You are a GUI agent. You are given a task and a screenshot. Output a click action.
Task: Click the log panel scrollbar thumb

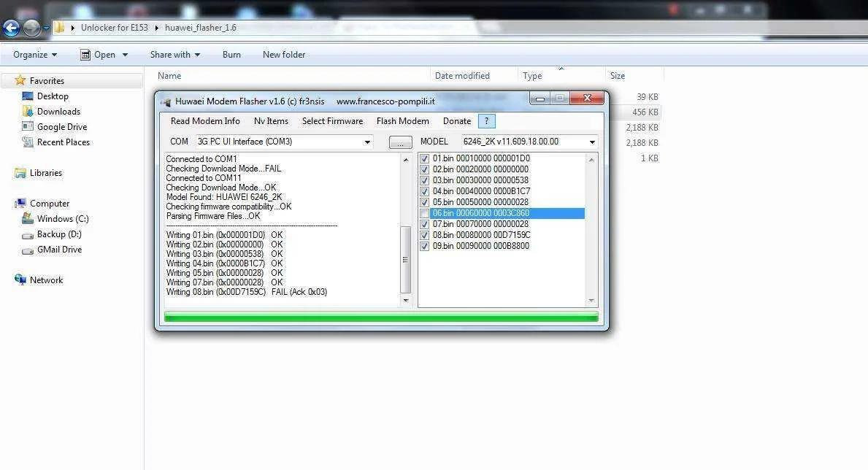tap(405, 259)
